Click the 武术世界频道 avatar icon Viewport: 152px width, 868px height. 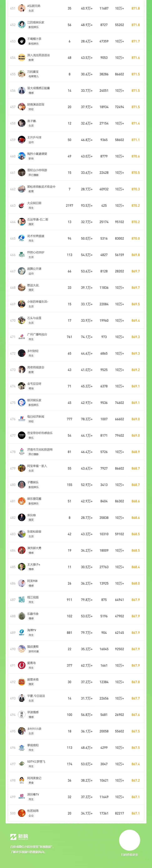point(22,238)
